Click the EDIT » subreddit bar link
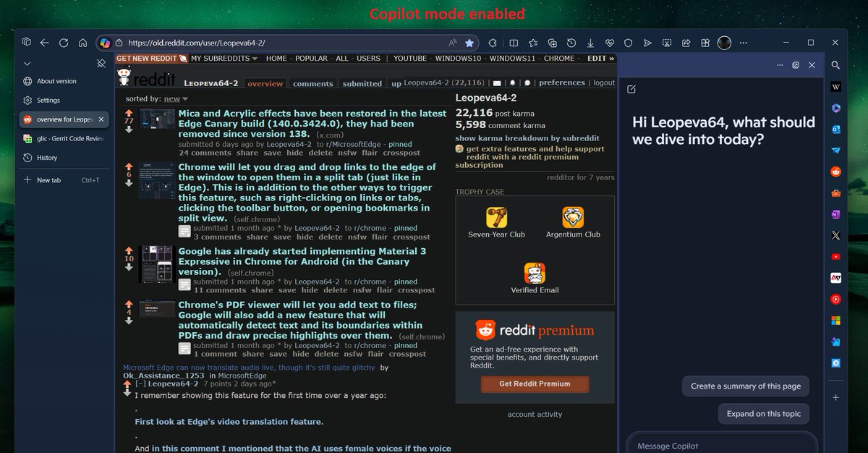Viewport: 868px width, 453px height. click(600, 58)
